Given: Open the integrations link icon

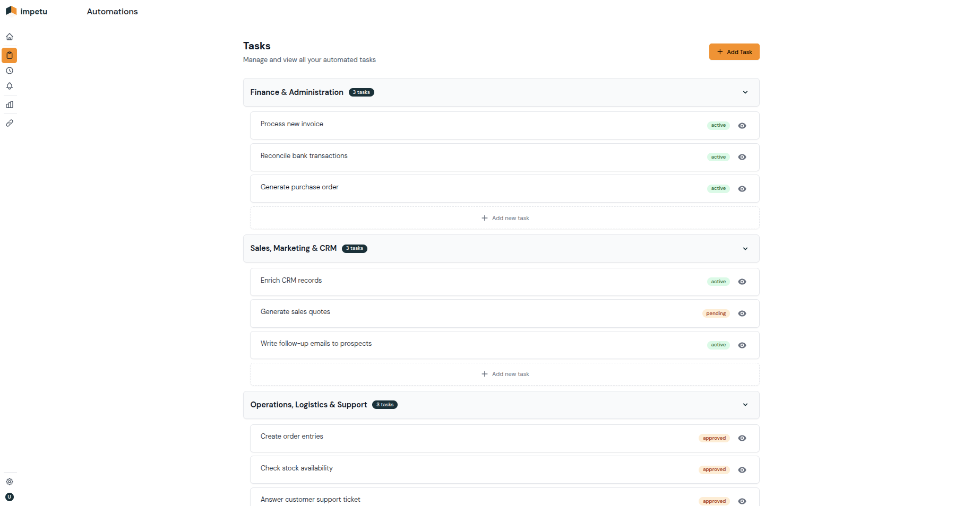Looking at the screenshot, I should tap(10, 123).
